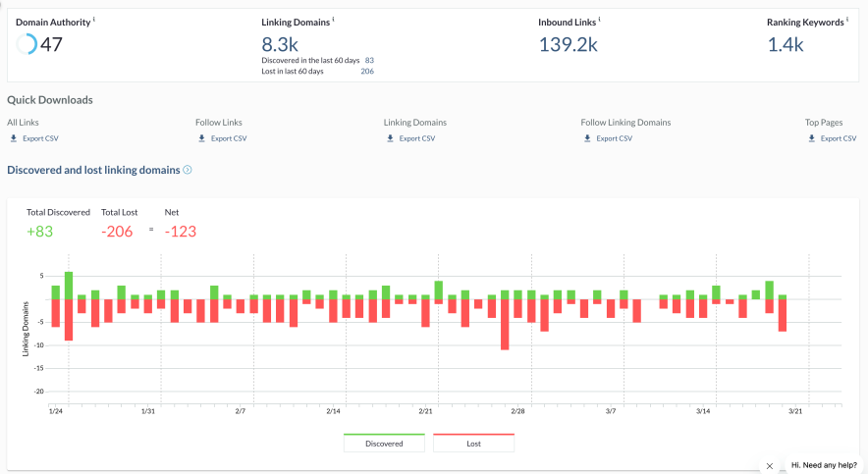Click download icon under Follow Linking Domains

coord(587,138)
